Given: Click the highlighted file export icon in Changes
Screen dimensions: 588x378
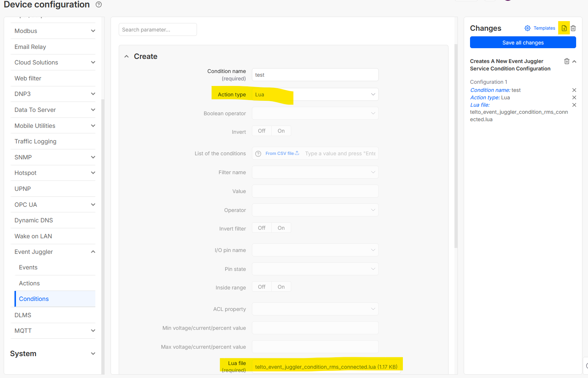Looking at the screenshot, I should pyautogui.click(x=564, y=28).
